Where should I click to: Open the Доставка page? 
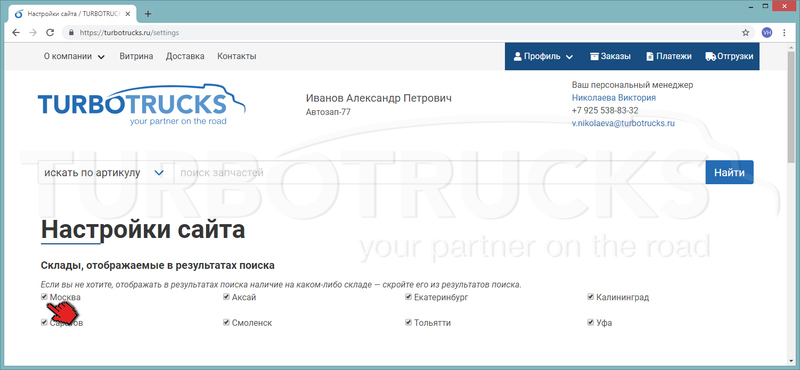pos(185,56)
